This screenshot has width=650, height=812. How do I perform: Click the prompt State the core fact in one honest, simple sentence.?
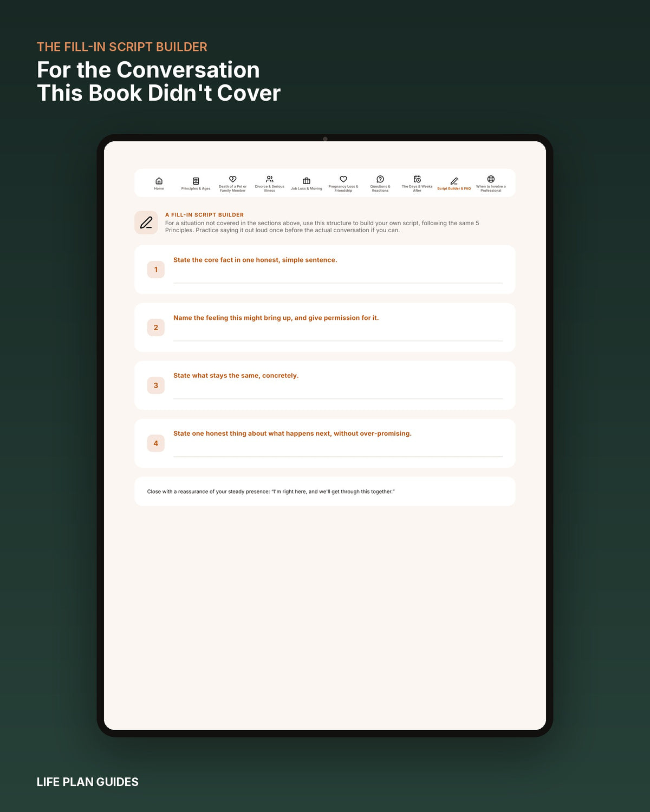coord(255,260)
